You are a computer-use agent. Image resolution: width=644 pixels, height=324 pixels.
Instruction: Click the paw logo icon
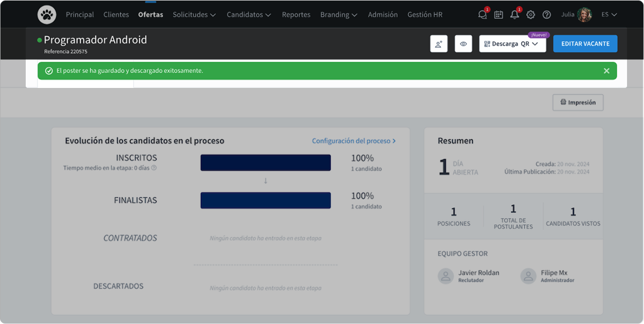point(47,14)
